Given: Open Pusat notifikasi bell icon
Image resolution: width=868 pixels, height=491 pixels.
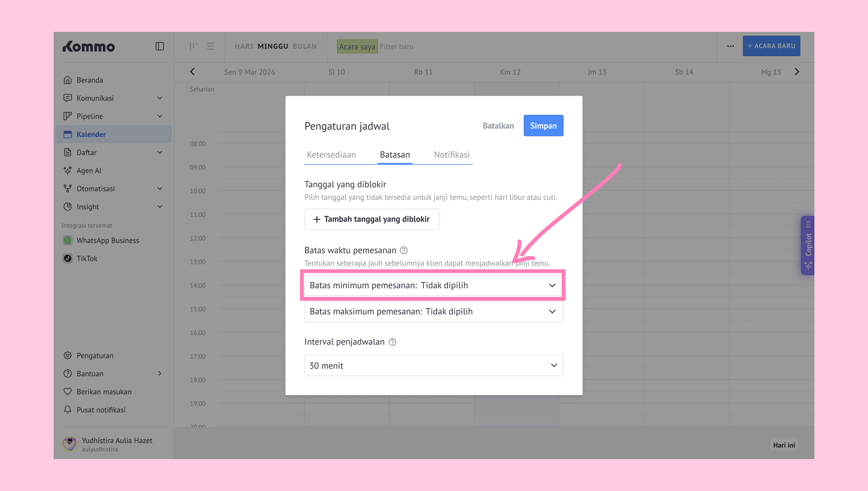Looking at the screenshot, I should (68, 409).
